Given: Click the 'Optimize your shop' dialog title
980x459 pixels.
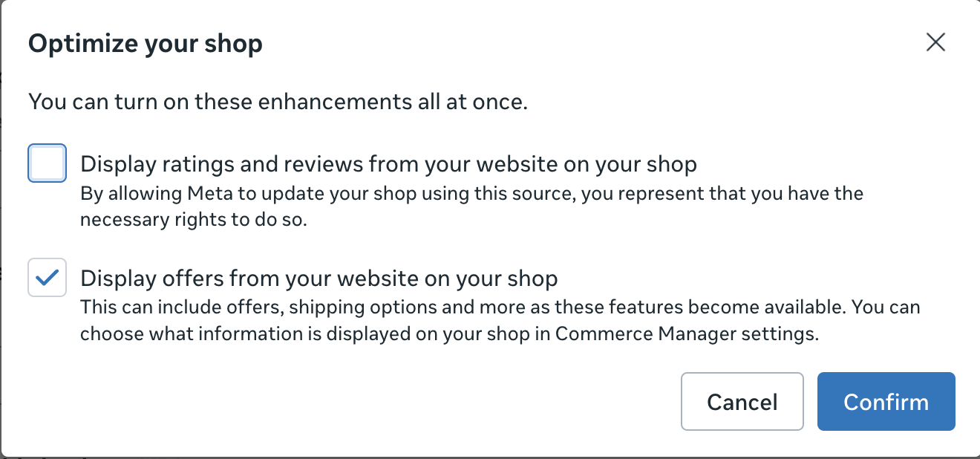Looking at the screenshot, I should coord(145,44).
